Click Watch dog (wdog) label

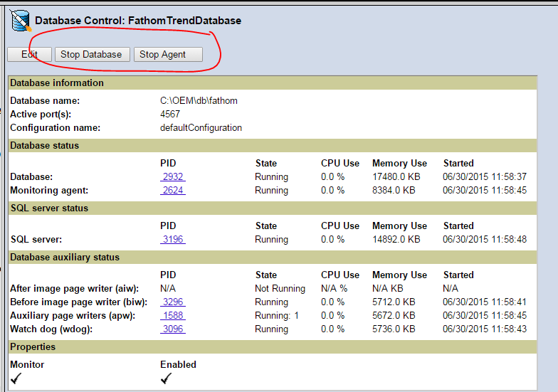click(x=51, y=329)
